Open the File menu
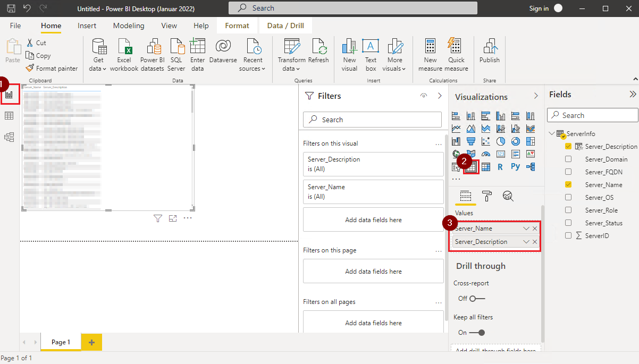The image size is (639, 364). click(15, 26)
